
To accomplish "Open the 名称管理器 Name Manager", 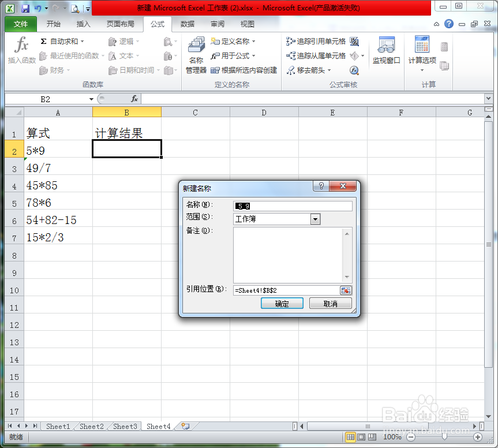I will click(196, 52).
